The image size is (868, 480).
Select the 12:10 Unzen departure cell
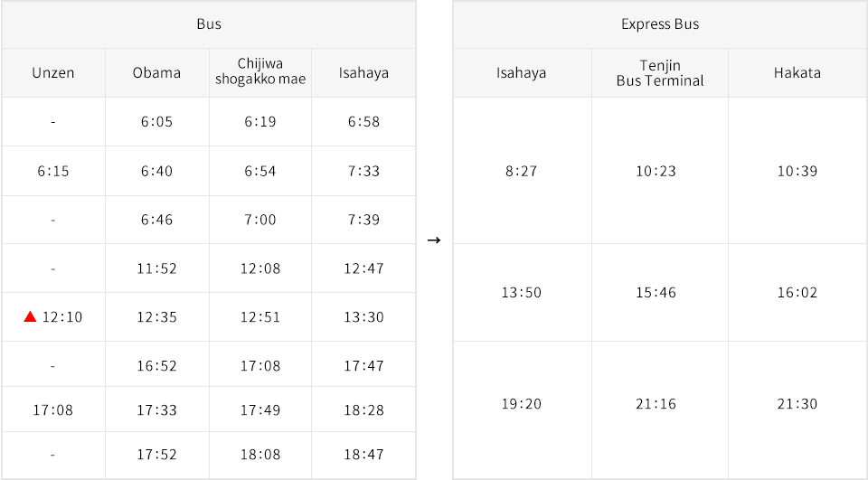click(x=53, y=316)
